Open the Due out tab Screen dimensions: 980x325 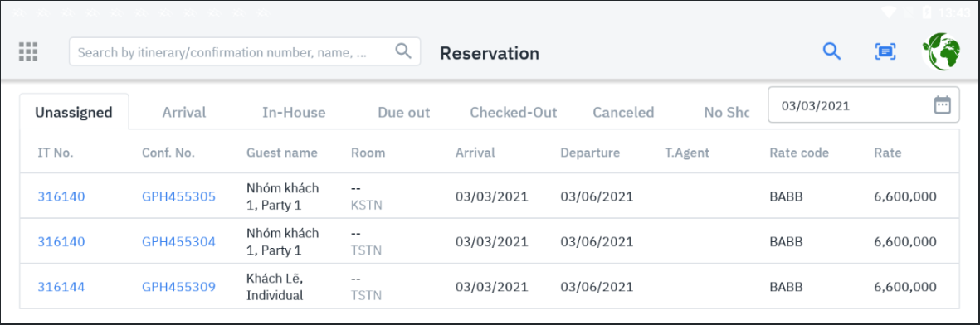click(x=404, y=113)
